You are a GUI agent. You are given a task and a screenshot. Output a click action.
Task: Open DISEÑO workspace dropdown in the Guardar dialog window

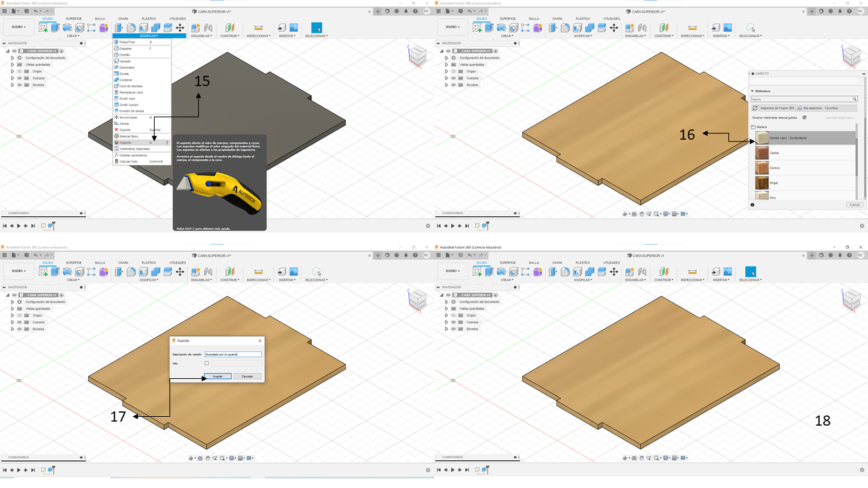click(x=19, y=272)
